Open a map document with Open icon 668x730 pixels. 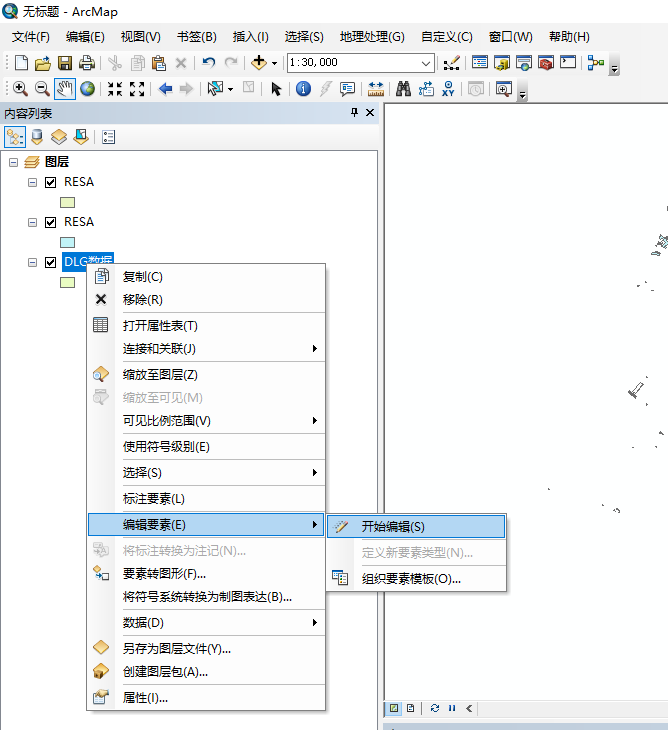[43, 62]
